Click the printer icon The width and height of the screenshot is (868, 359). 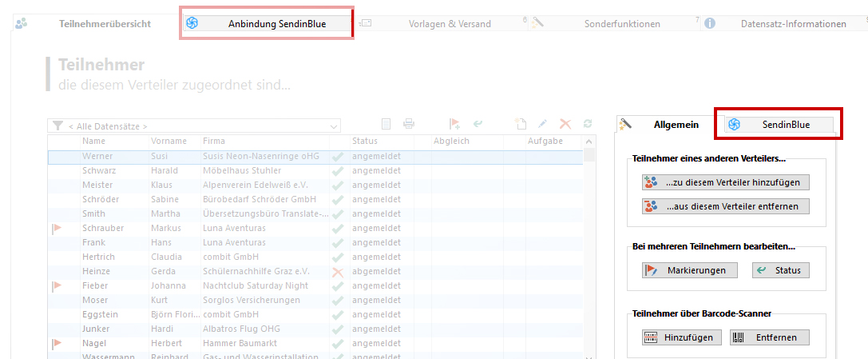(x=409, y=124)
